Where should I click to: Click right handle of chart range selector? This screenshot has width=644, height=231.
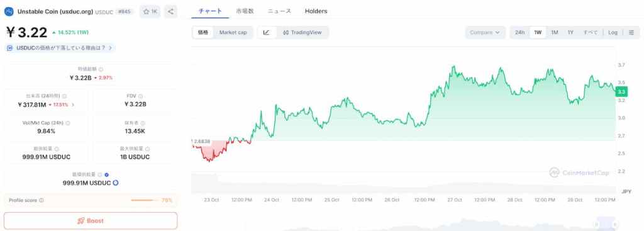pos(615,225)
